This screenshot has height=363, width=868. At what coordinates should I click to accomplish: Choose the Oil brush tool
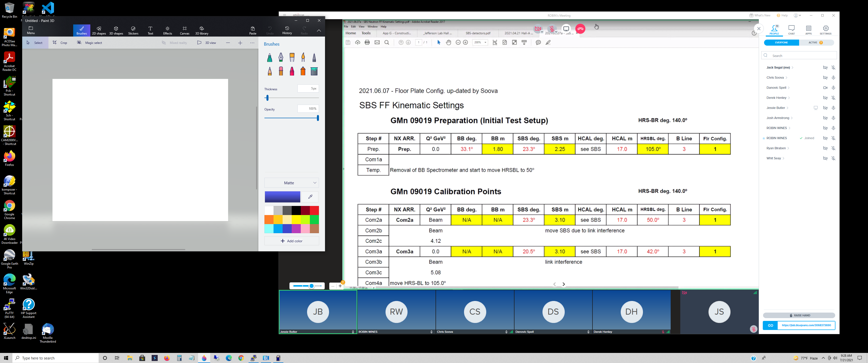(292, 57)
